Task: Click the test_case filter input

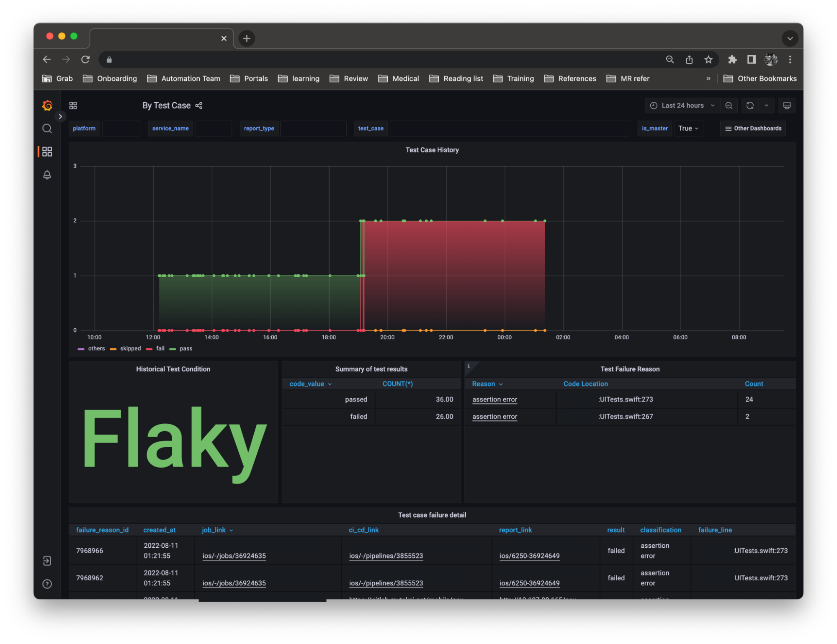Action: click(x=510, y=129)
